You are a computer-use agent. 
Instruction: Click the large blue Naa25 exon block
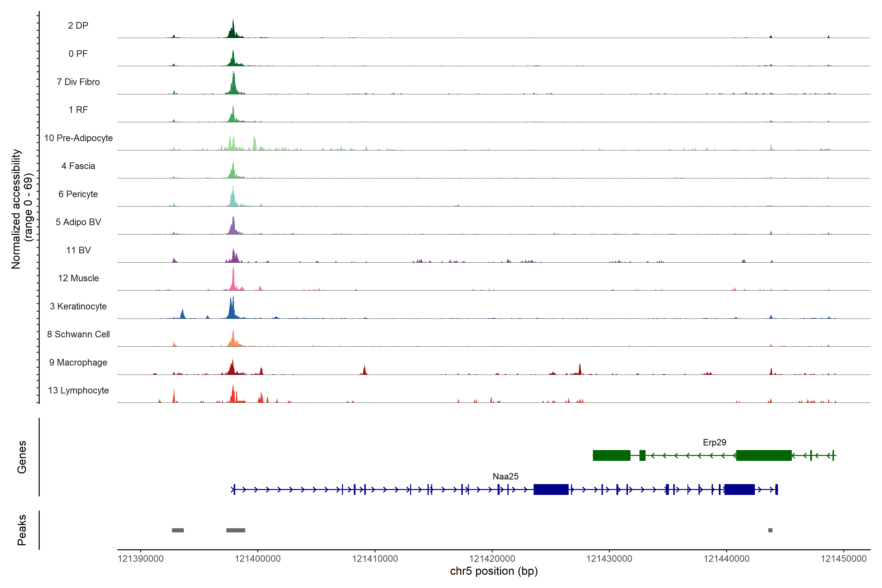pos(551,489)
